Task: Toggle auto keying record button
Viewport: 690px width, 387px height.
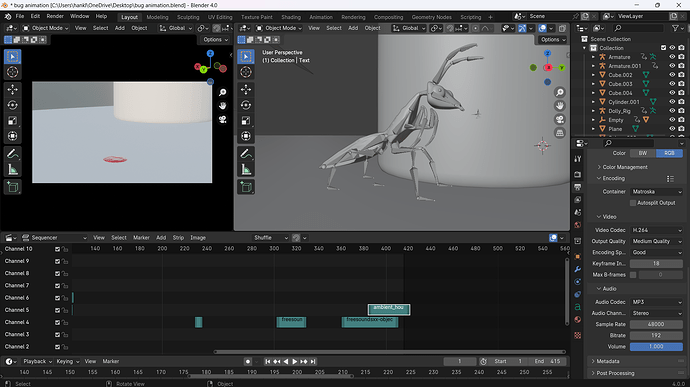Action: pos(248,361)
